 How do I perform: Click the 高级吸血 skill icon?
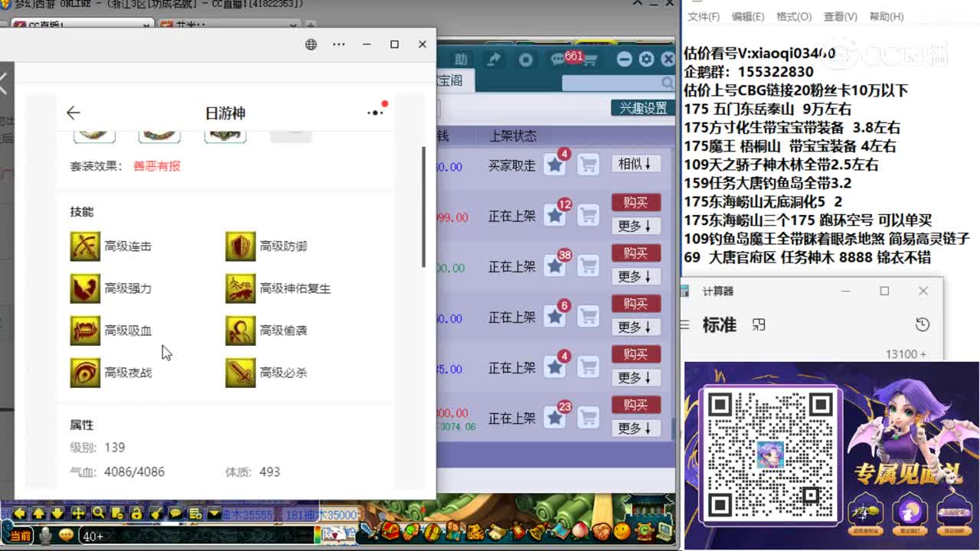pos(85,330)
